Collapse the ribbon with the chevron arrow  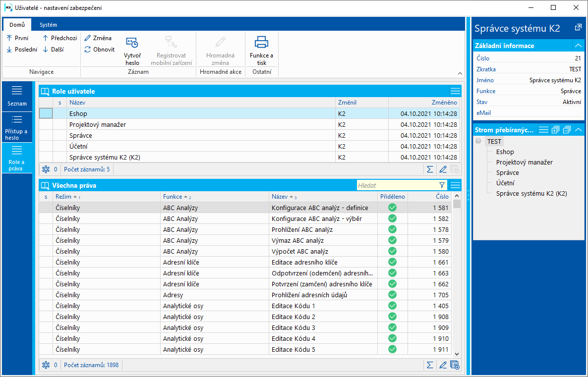click(460, 73)
